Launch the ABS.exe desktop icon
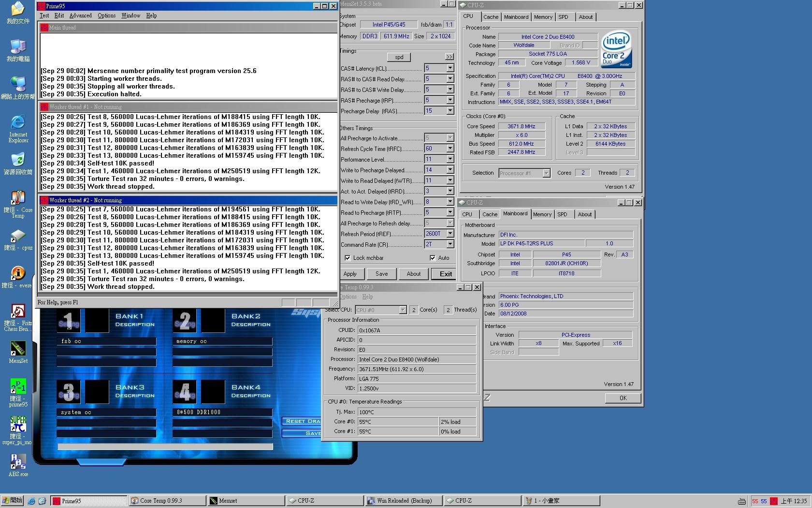Viewport: 812px width, 508px height. (18, 465)
